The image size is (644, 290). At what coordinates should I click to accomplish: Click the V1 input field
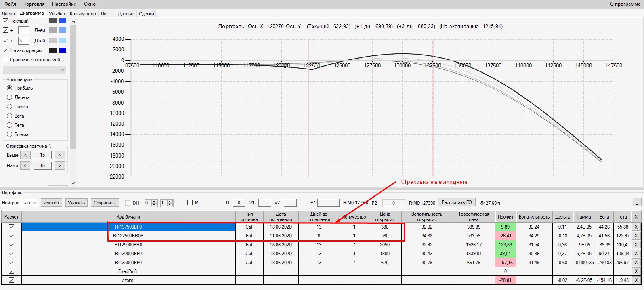264,203
